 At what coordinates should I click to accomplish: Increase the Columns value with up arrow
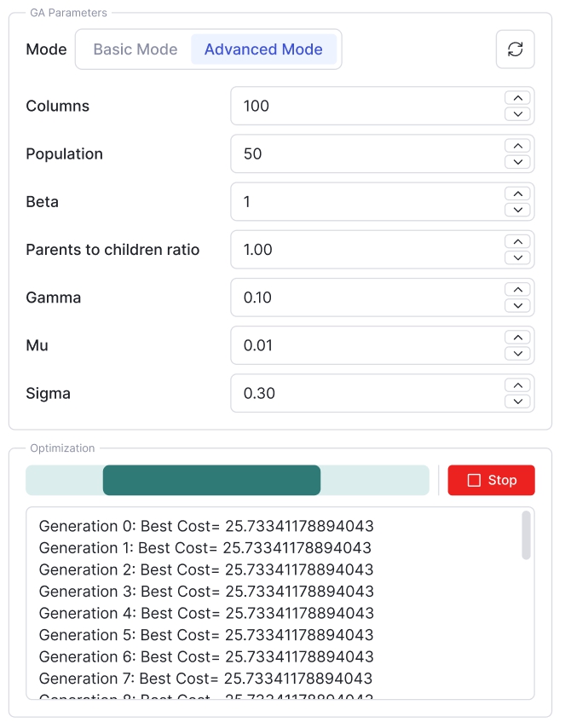516,98
